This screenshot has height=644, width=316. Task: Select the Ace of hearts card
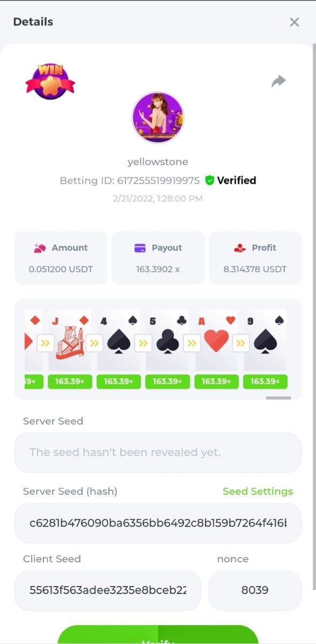tap(216, 340)
